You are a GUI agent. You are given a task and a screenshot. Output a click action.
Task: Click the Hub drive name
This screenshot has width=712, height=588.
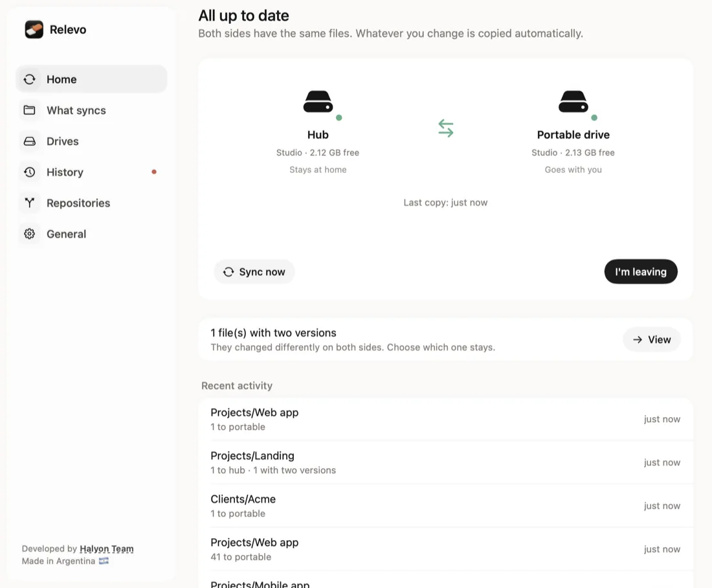[318, 135]
